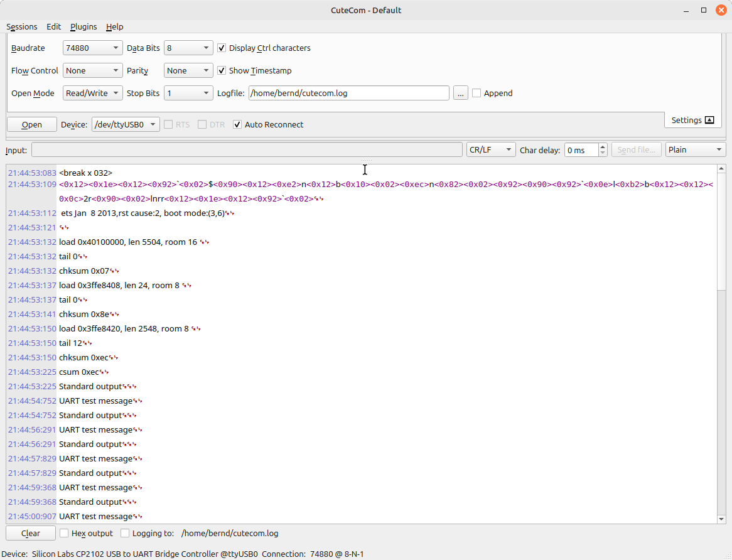Minimize the CuteCom window
Image resolution: width=732 pixels, height=560 pixels.
[686, 10]
